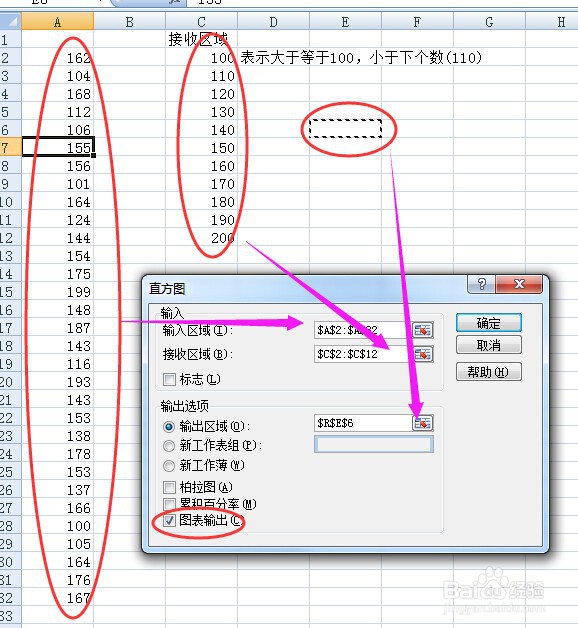Image resolution: width=578 pixels, height=628 pixels.
Task: Select column B header
Action: (x=129, y=22)
